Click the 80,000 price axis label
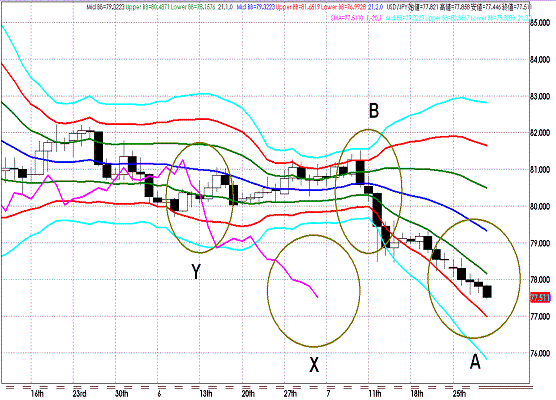The height and width of the screenshot is (400, 556). coord(540,206)
